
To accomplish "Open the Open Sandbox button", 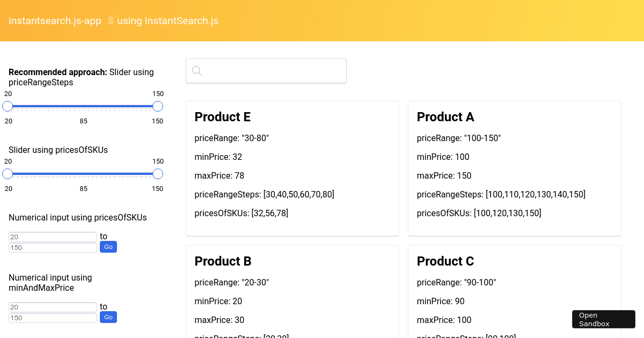I will [604, 319].
